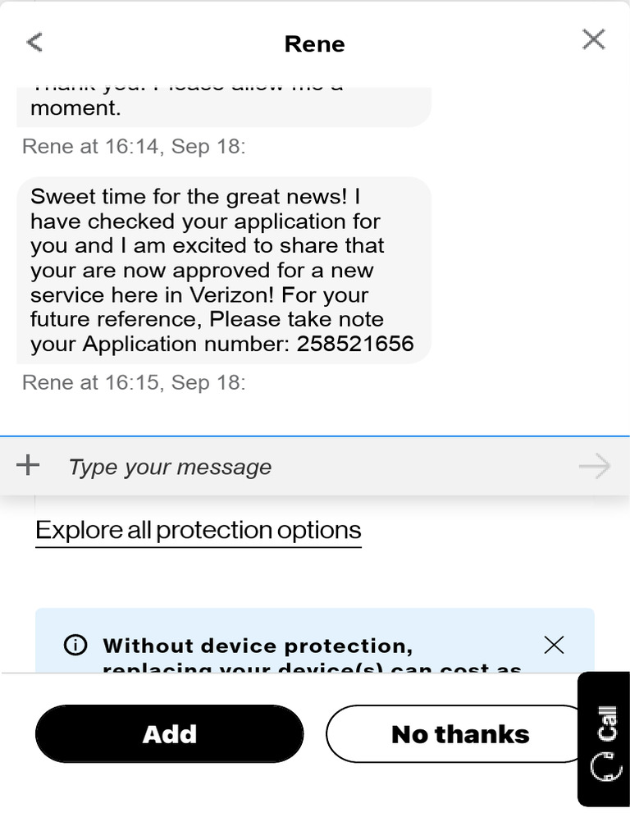630x840 pixels.
Task: Open Explore all protection options link
Action: [x=199, y=531]
